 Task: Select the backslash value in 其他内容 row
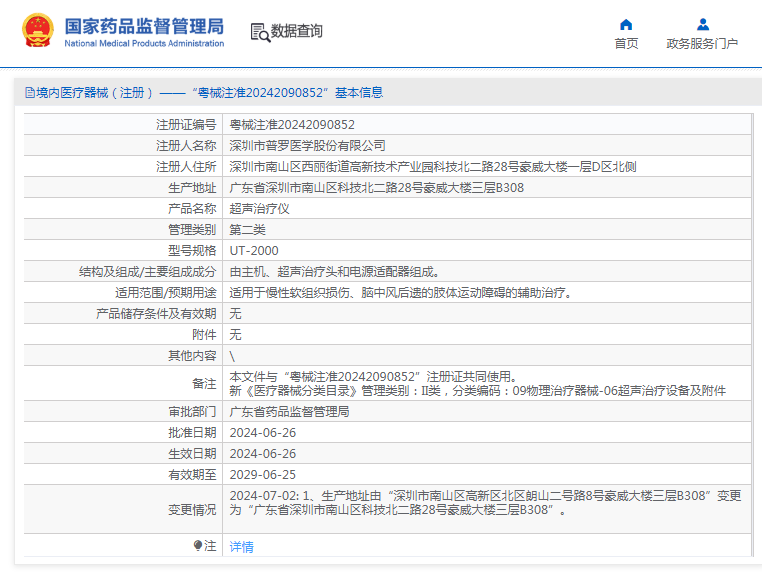point(232,356)
